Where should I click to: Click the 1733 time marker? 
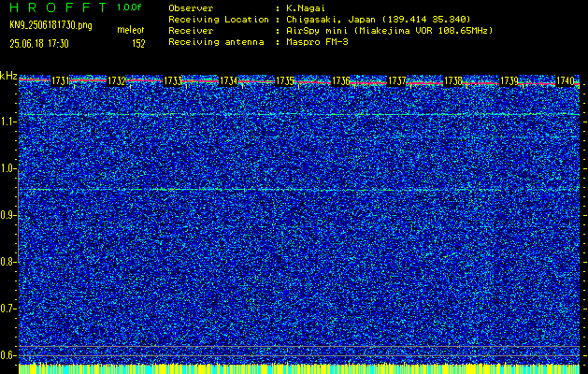coord(173,81)
